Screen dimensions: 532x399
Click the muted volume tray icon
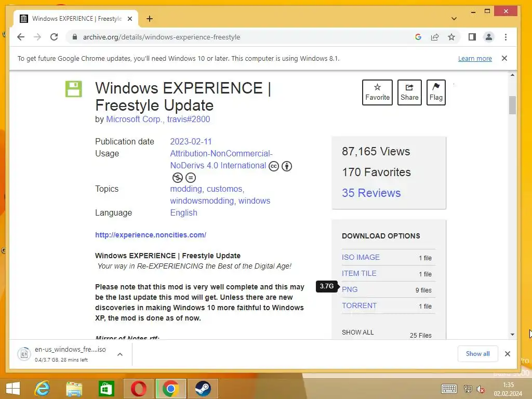481,389
